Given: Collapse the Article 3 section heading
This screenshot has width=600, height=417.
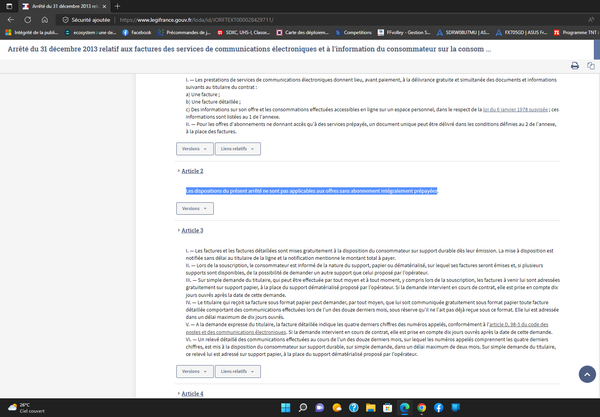Looking at the screenshot, I should click(x=191, y=230).
